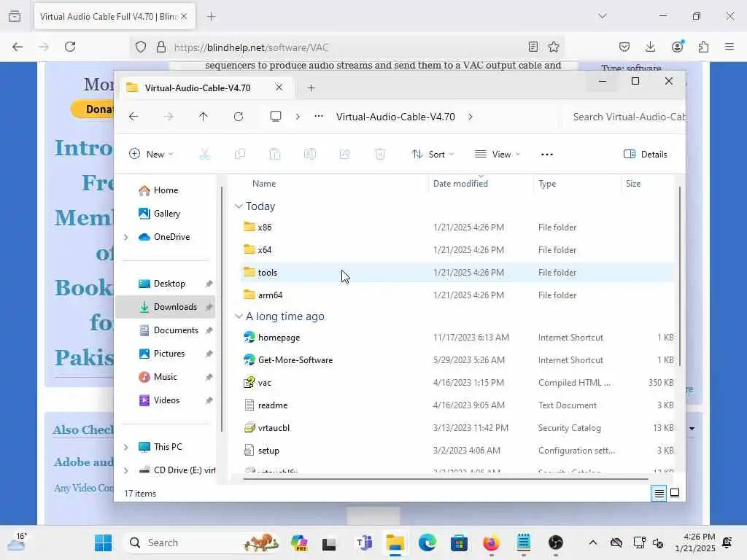Toggle the Details pane in Explorer
The width and height of the screenshot is (747, 560).
point(646,155)
